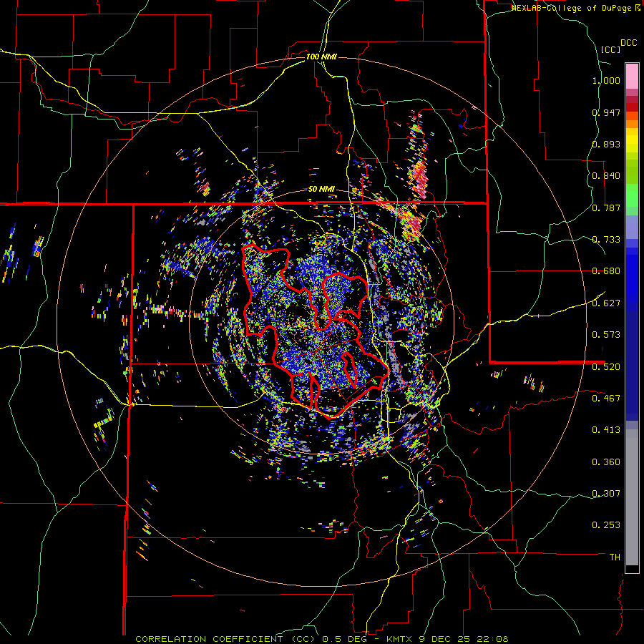Click the 0.573 scale value
644x644 pixels.
pos(606,335)
